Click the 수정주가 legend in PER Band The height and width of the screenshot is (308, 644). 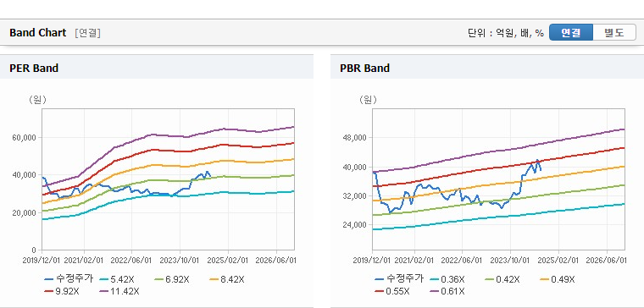pos(69,279)
